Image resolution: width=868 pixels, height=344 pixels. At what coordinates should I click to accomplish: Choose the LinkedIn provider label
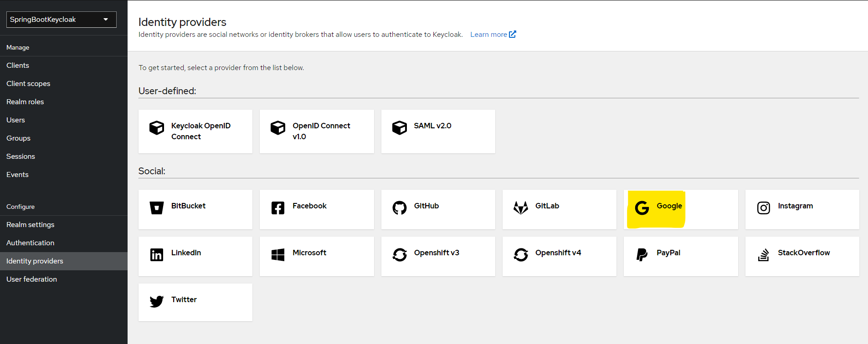point(186,253)
